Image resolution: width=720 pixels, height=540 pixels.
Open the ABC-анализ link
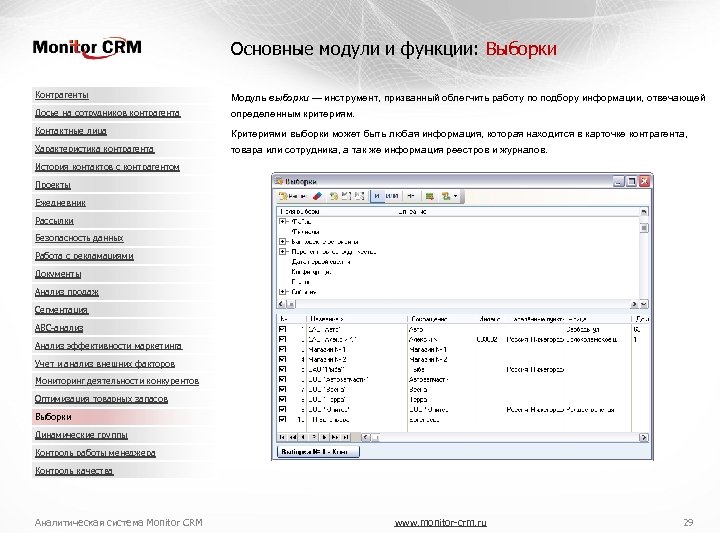[59, 328]
